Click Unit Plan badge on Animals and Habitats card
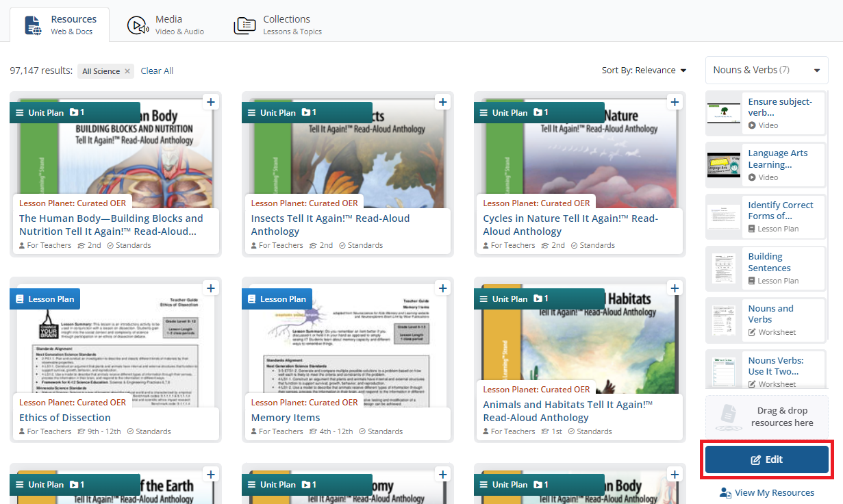 click(x=539, y=299)
